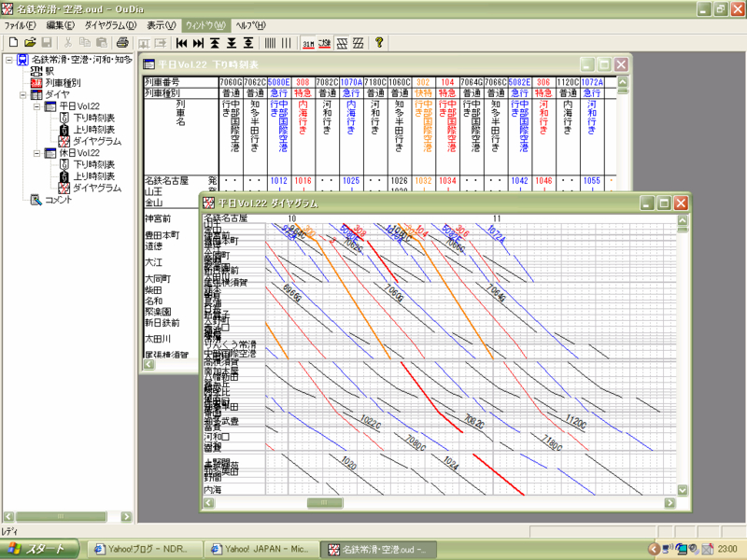This screenshot has height=560, width=747.
Task: Open the 表示(V) menu
Action: [x=162, y=25]
